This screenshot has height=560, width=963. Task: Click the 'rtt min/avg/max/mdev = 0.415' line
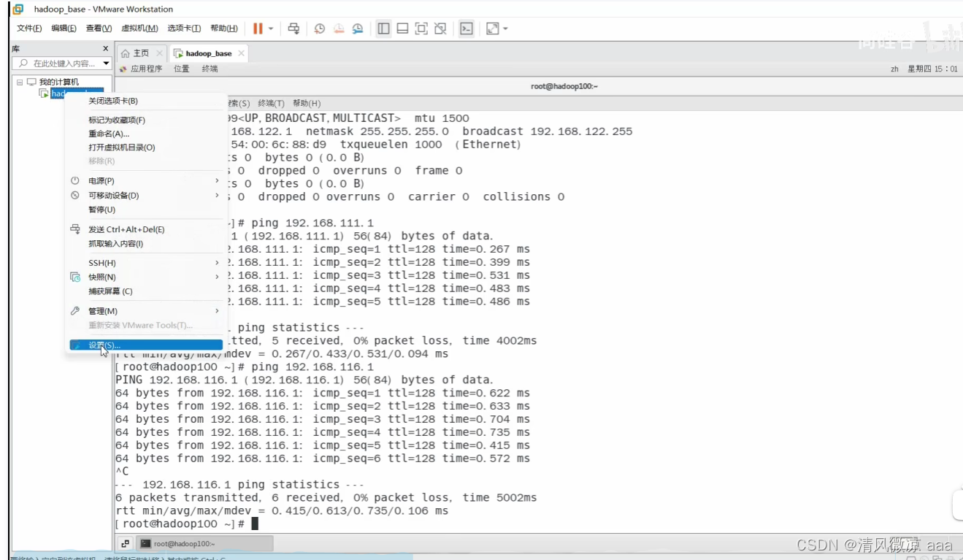[x=282, y=510]
